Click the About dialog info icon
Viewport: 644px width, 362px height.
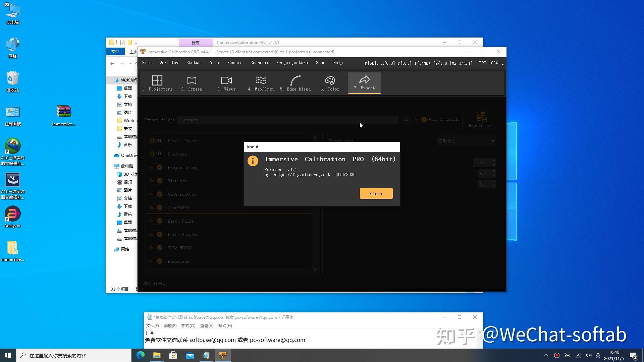(x=253, y=161)
